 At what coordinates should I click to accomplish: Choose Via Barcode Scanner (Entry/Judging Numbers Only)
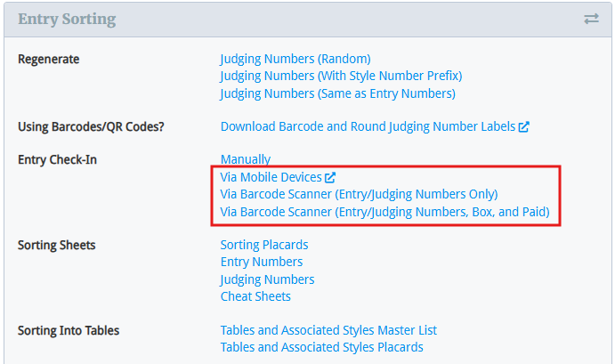[359, 194]
